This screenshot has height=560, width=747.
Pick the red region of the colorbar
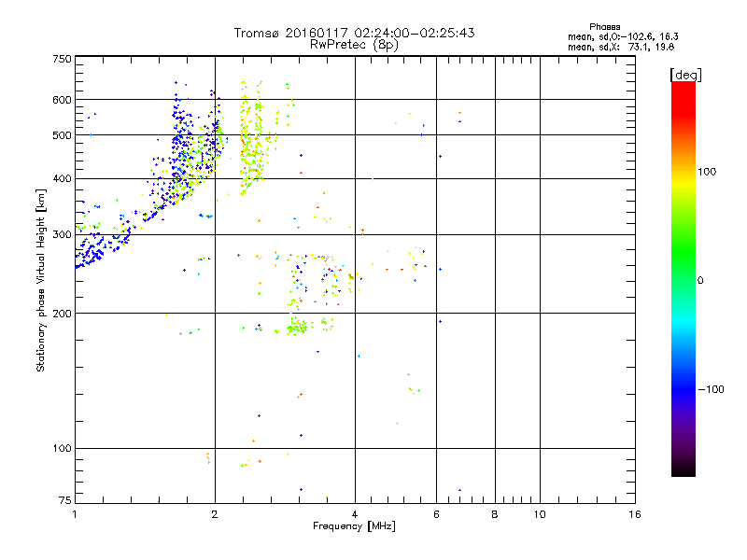[x=684, y=98]
